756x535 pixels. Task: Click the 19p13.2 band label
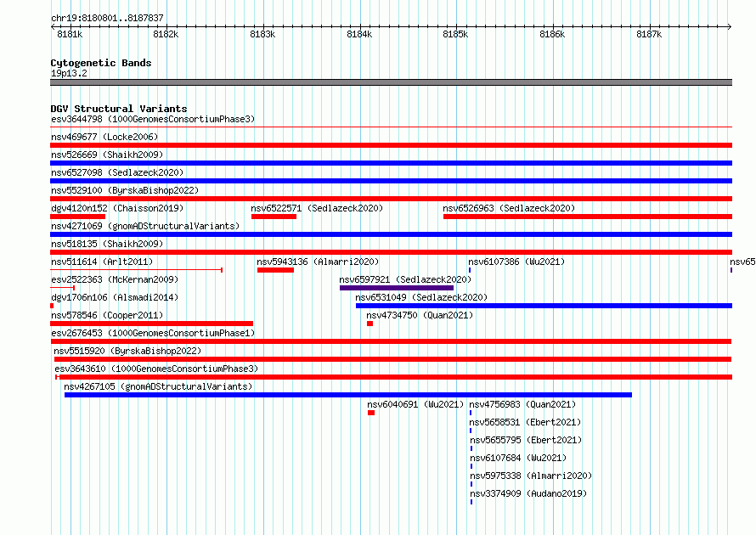point(69,73)
